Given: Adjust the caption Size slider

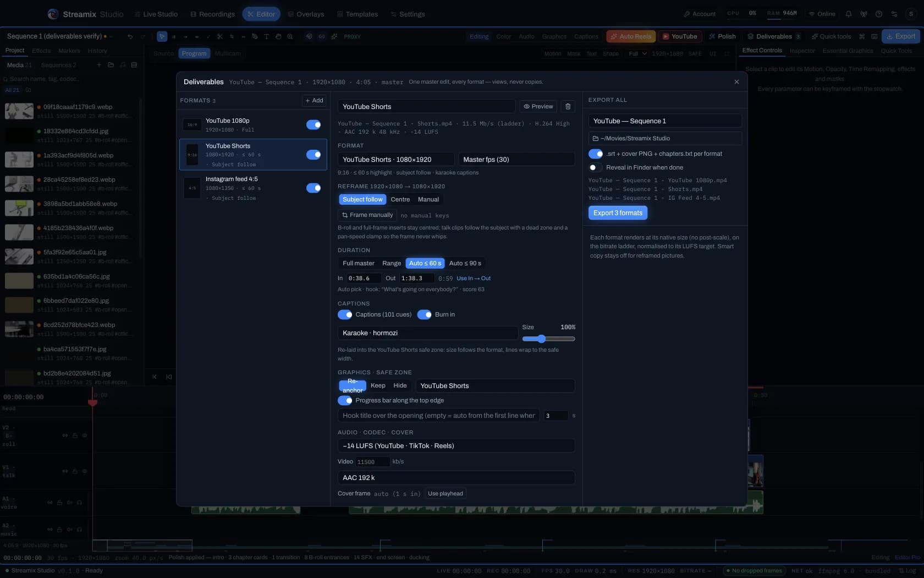Looking at the screenshot, I should [548, 339].
